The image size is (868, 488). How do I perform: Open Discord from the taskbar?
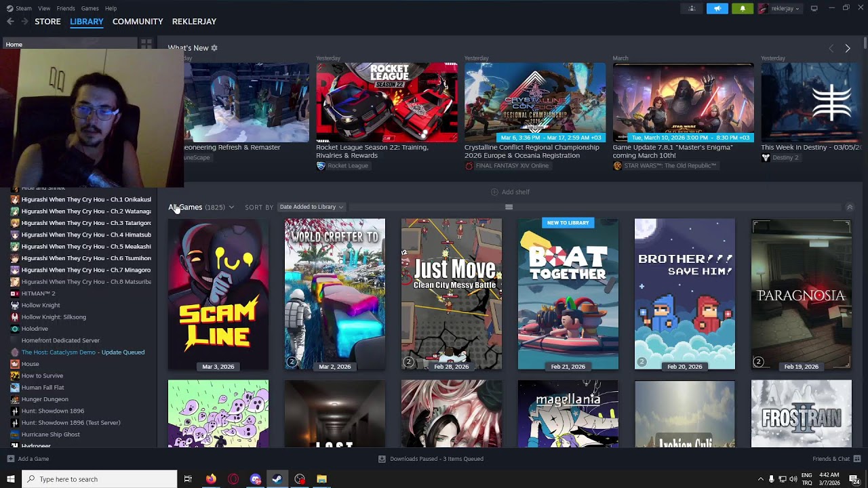pos(256,479)
